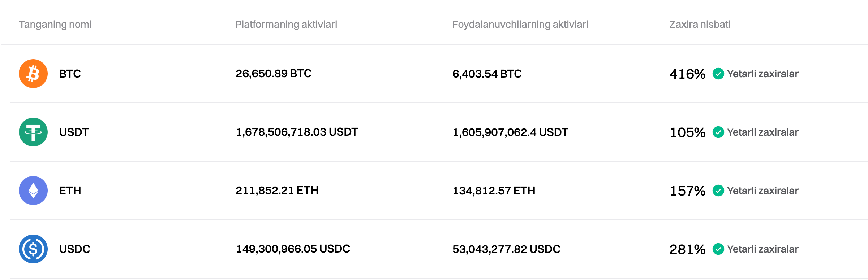Click the green Tether USDT icon

pyautogui.click(x=33, y=132)
